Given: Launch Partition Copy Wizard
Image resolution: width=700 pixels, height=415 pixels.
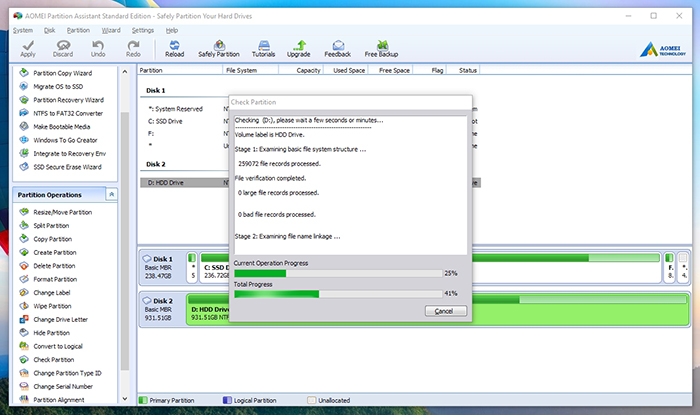Looking at the screenshot, I should (x=56, y=73).
